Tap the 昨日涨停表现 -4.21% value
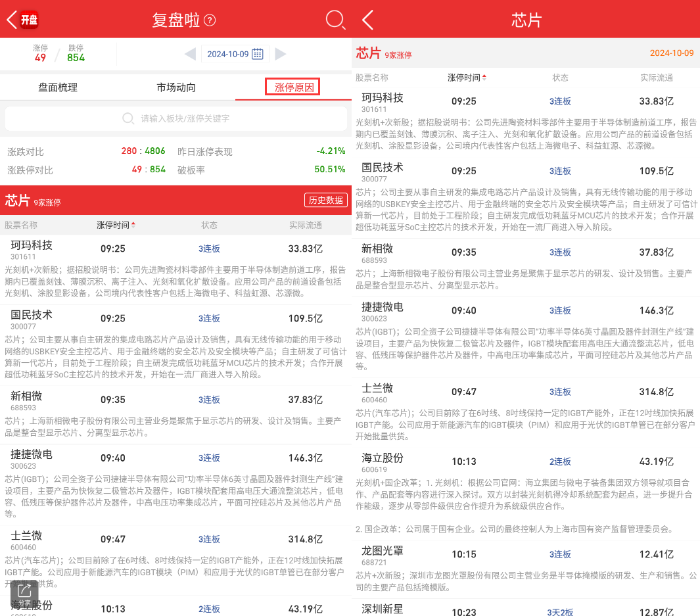 point(331,151)
